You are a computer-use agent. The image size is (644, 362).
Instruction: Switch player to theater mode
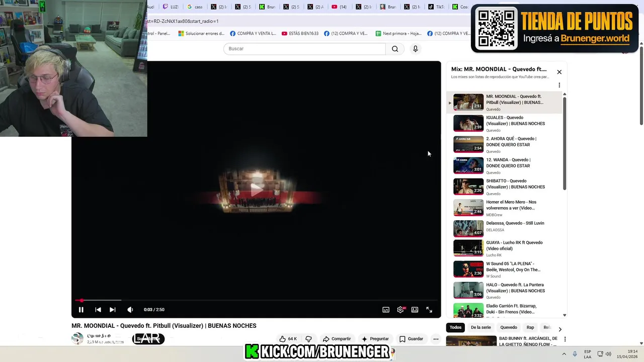click(415, 310)
